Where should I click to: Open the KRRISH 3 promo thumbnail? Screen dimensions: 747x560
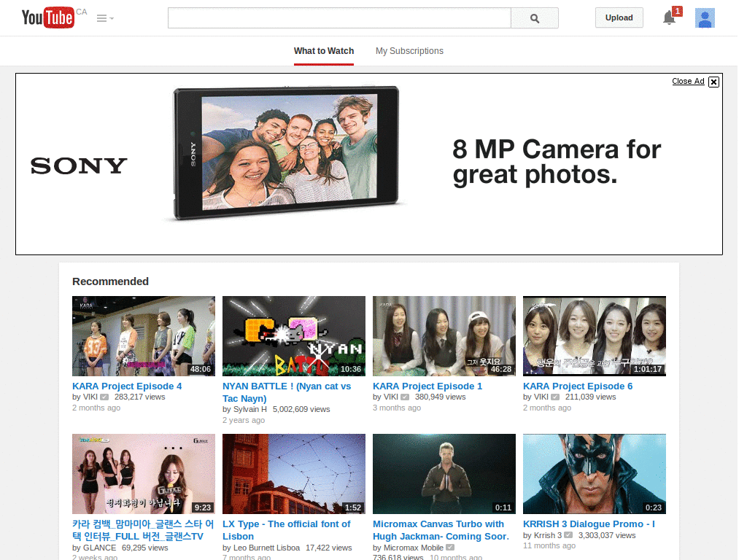595,474
